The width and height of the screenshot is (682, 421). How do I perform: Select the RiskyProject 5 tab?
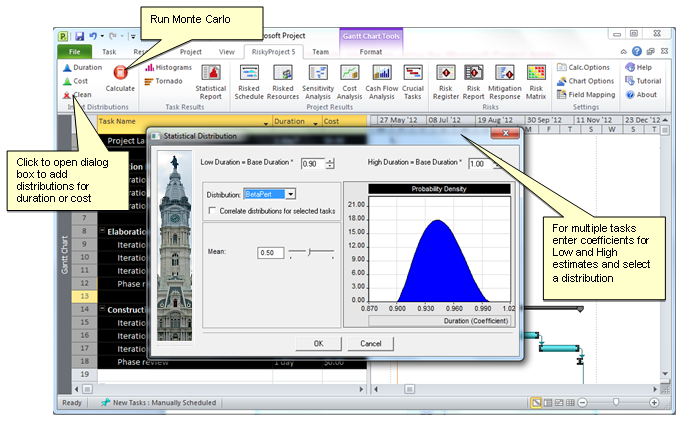(273, 52)
